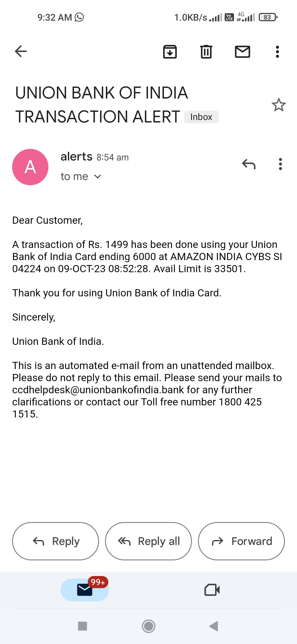Tap the Android home circle button
Viewport: 297px width, 644px height.
point(148,626)
